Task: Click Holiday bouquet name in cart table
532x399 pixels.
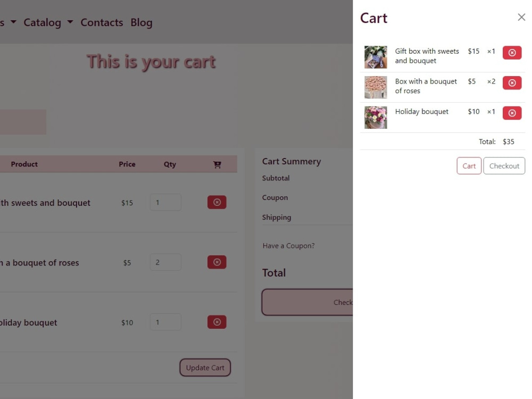Action: 29,323
